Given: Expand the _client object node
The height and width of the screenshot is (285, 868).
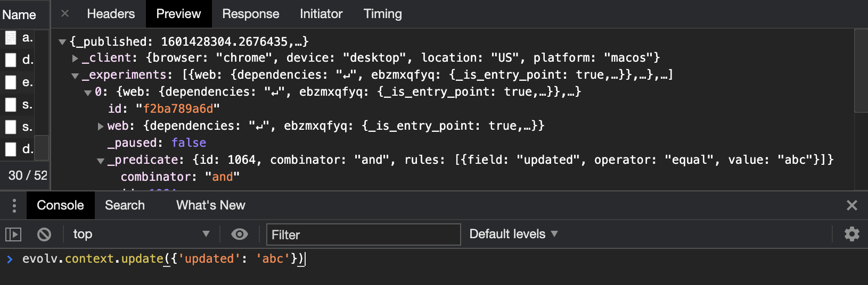Looking at the screenshot, I should point(75,58).
